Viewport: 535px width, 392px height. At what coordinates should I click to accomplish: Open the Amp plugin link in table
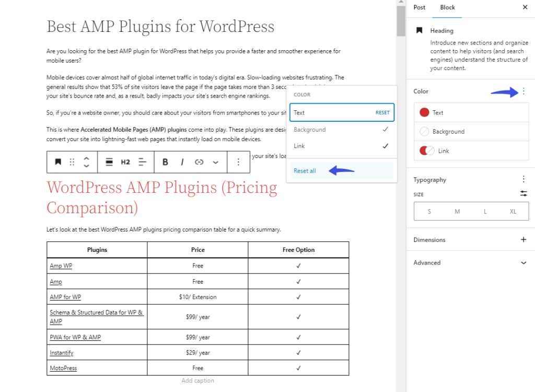55,282
